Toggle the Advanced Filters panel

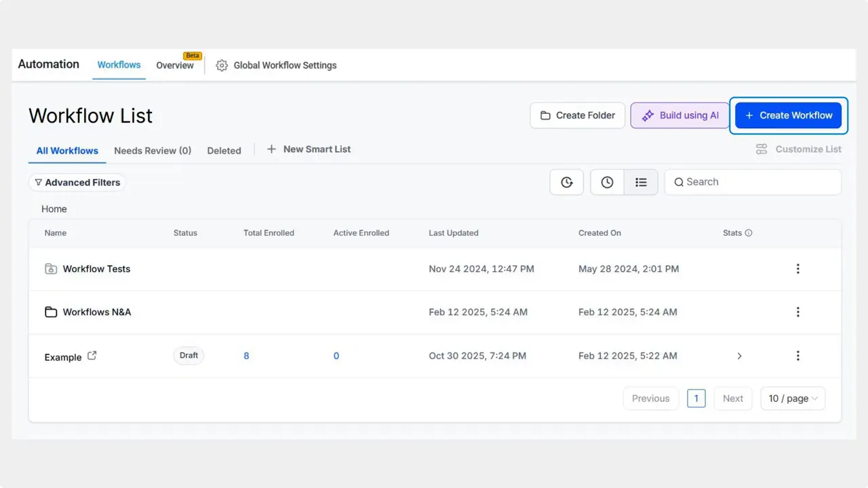(77, 182)
